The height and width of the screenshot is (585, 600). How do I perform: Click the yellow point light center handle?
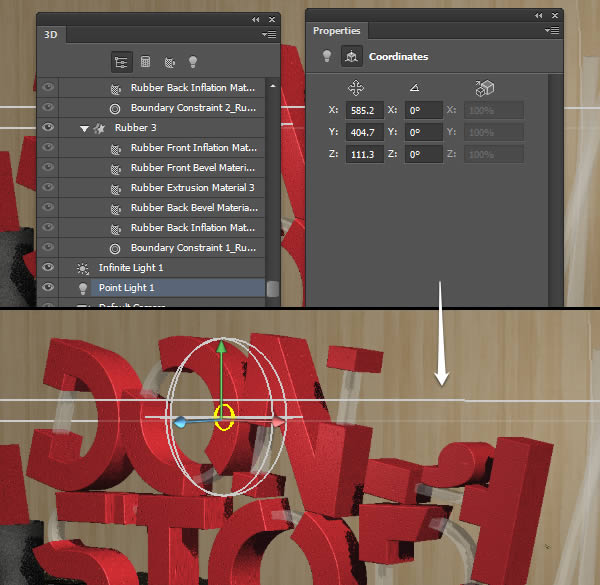[x=224, y=417]
